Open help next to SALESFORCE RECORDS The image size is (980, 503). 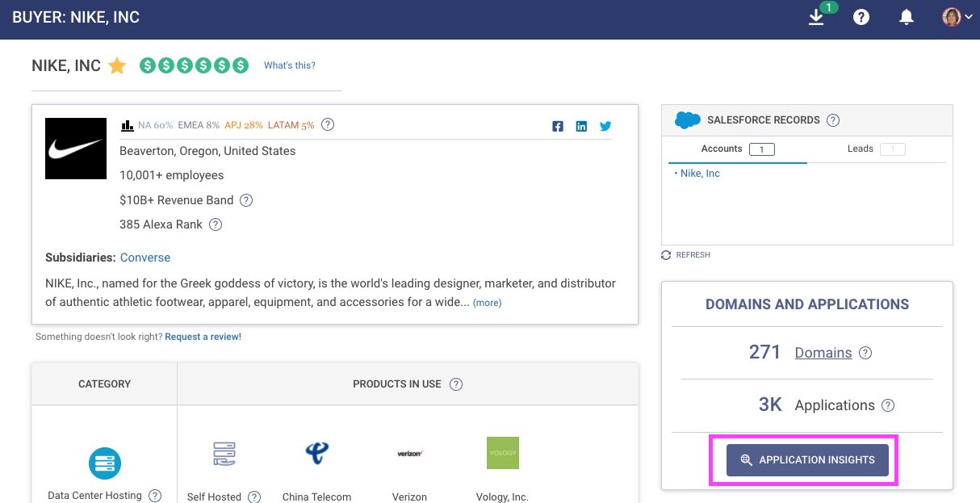point(833,120)
